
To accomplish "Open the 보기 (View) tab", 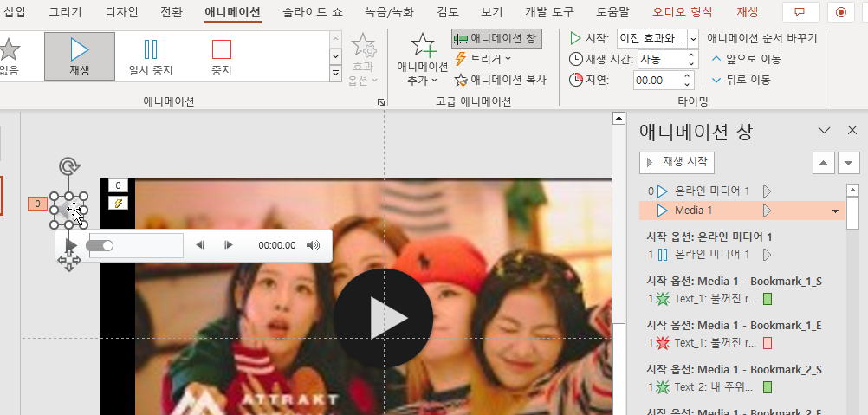I will point(491,11).
